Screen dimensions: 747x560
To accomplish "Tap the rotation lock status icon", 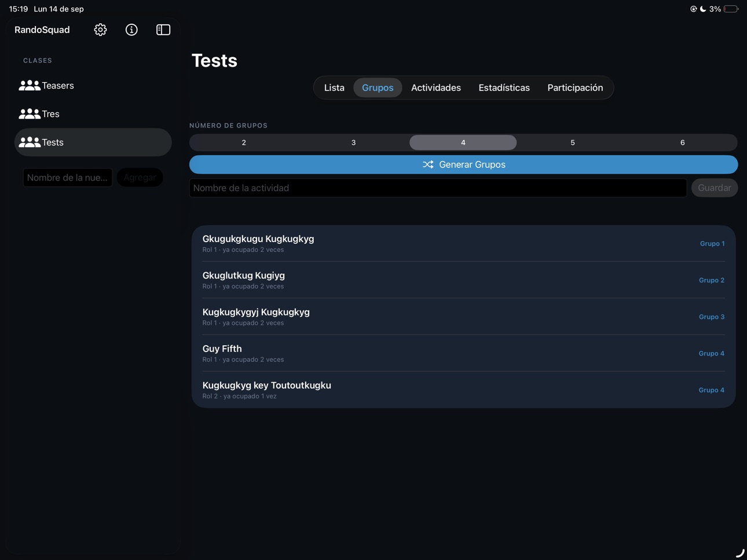I will tap(693, 9).
